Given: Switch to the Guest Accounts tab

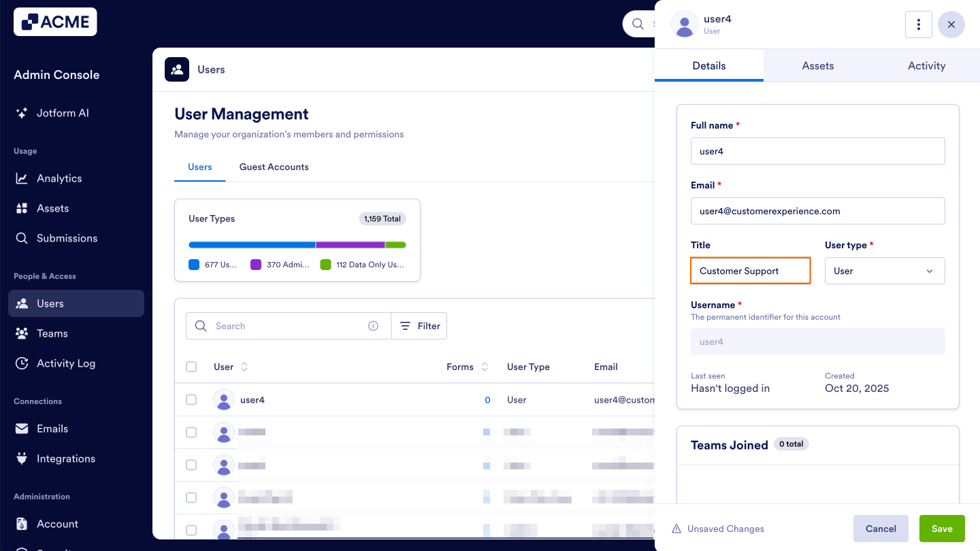Looking at the screenshot, I should (274, 167).
